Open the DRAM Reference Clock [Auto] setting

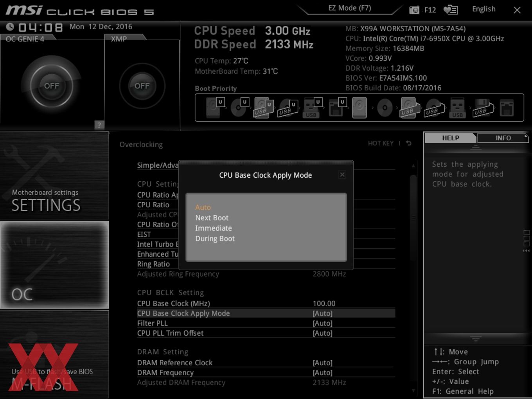(x=266, y=363)
